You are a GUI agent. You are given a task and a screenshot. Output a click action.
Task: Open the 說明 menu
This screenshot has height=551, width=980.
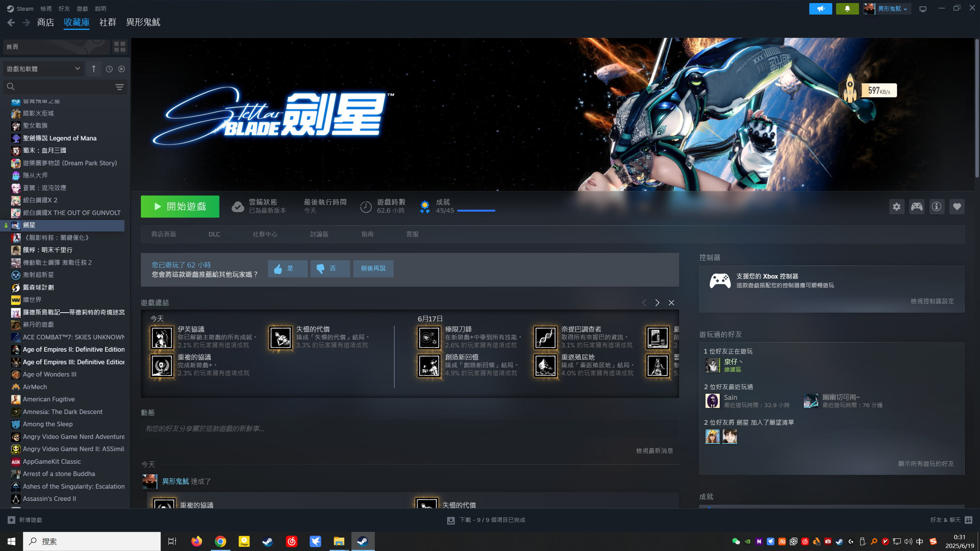(100, 8)
